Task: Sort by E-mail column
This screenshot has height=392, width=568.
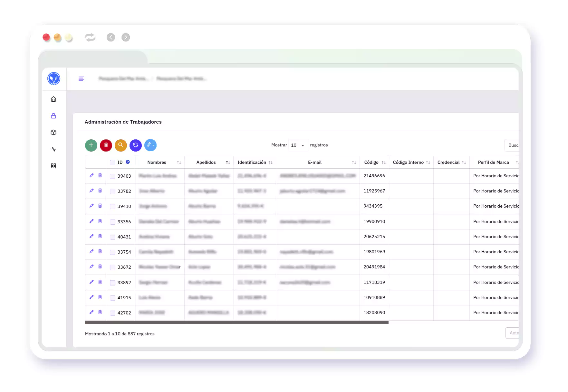Action: [318, 163]
